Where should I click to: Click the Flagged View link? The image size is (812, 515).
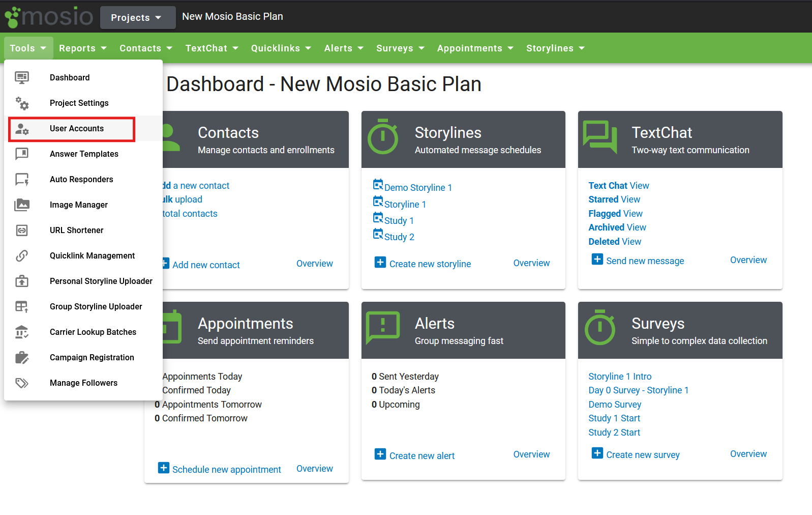[615, 214]
